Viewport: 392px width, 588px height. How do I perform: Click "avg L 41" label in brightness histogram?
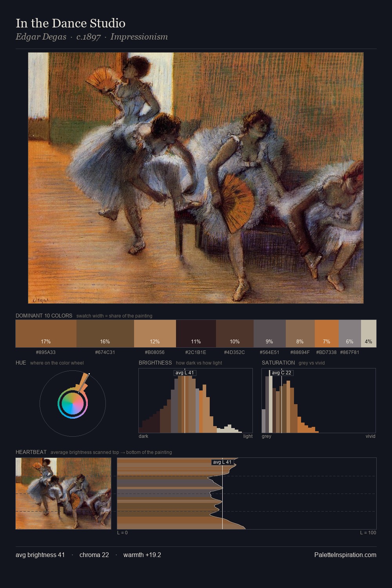[x=185, y=373]
